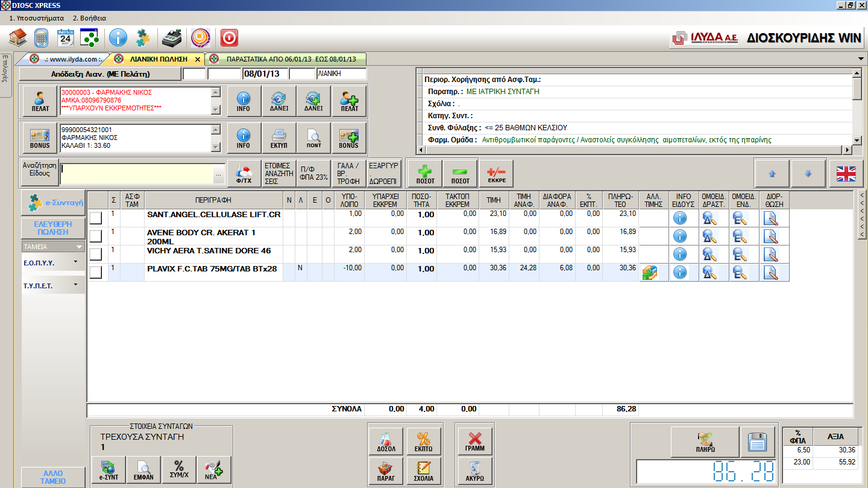The image size is (868, 488).
Task: Delete line with ΓΡΑΜΜ red X
Action: pyautogui.click(x=475, y=442)
